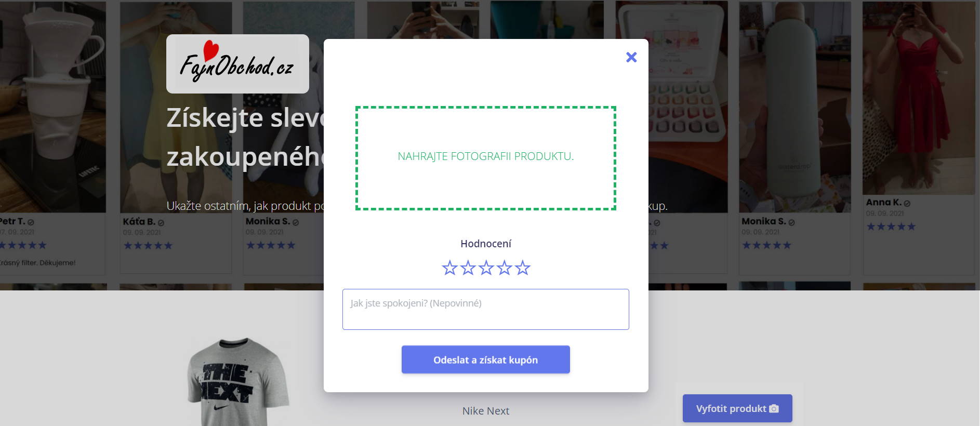The width and height of the screenshot is (980, 426).
Task: Select the third rating star
Action: [x=486, y=268]
